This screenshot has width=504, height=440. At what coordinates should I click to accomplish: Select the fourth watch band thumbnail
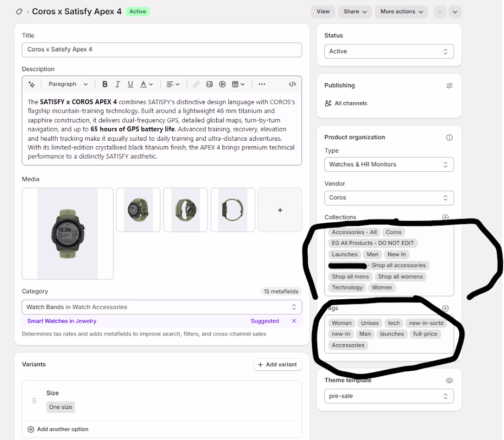click(233, 210)
